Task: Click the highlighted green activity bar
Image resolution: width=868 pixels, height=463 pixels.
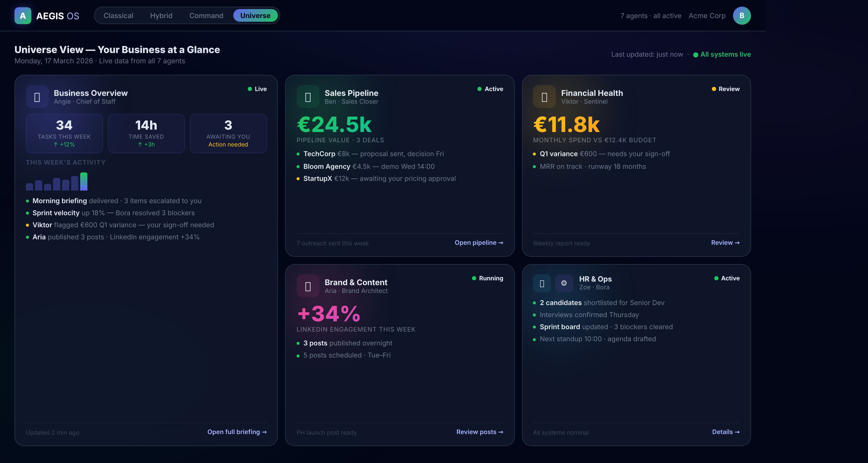Action: 83,181
